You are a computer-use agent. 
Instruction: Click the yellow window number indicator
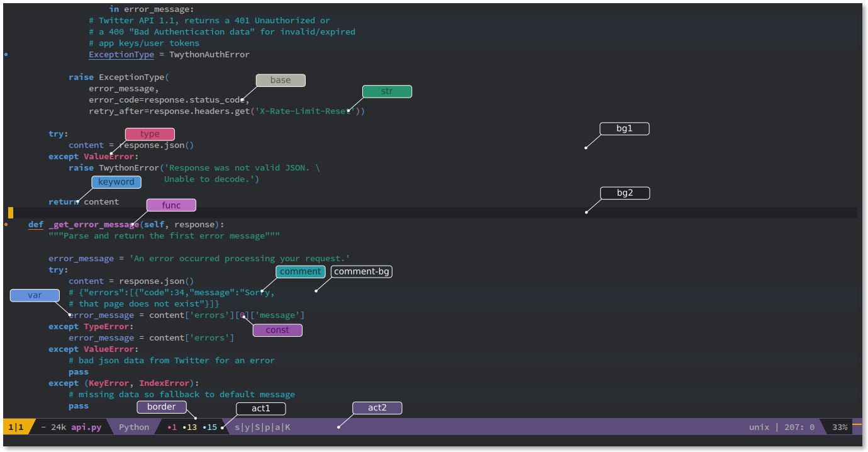point(16,427)
